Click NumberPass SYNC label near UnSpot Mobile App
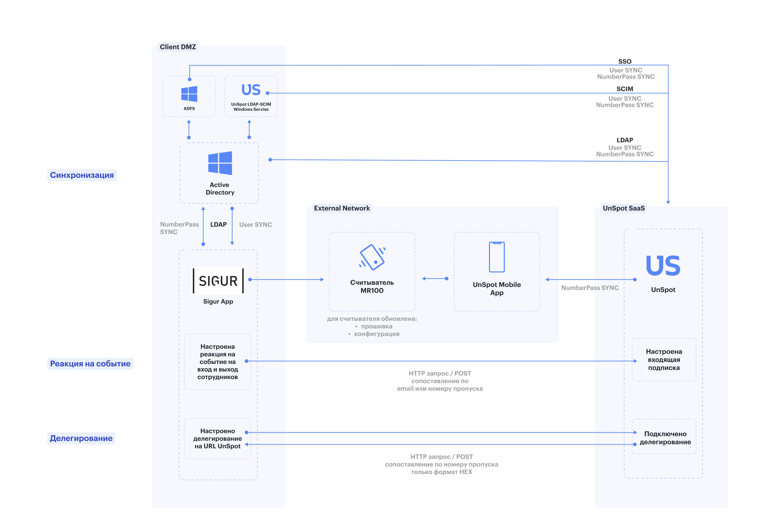 590,288
